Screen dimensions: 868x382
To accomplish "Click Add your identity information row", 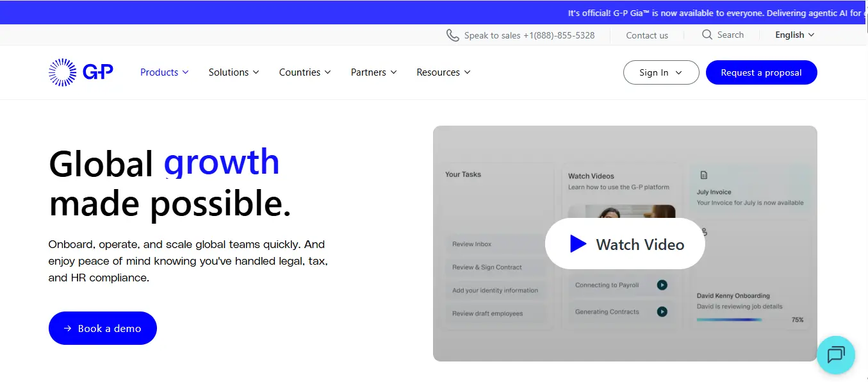I will (x=496, y=290).
